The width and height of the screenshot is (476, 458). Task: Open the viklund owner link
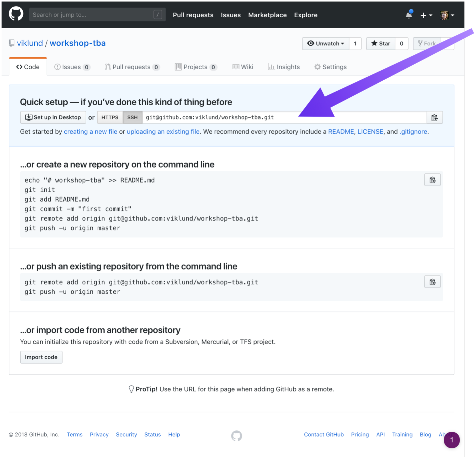coord(30,43)
